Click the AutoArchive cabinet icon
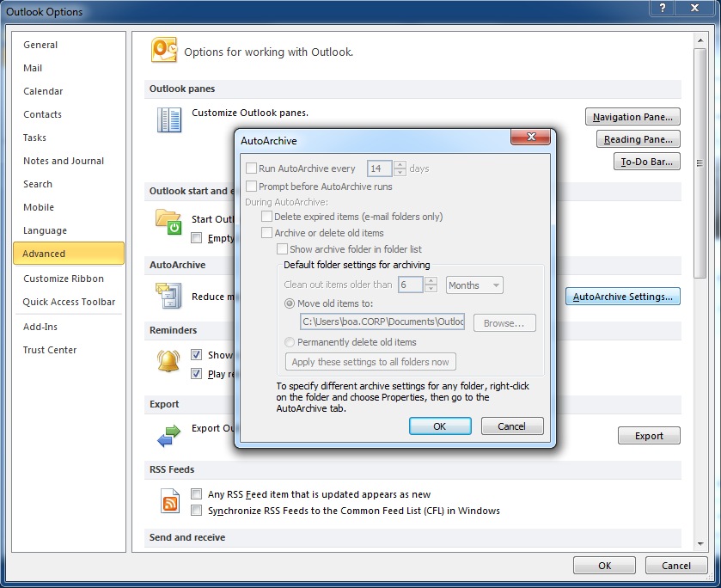Image resolution: width=721 pixels, height=588 pixels. point(168,296)
